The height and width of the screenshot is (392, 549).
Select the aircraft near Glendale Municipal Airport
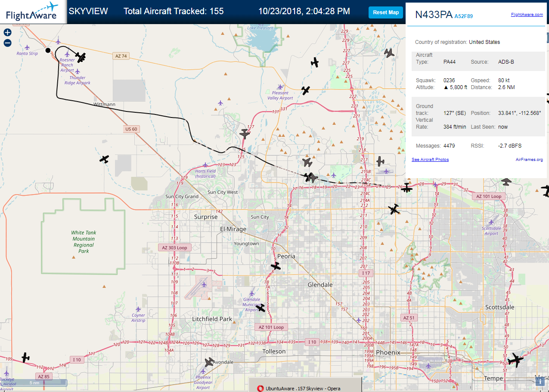click(x=261, y=308)
